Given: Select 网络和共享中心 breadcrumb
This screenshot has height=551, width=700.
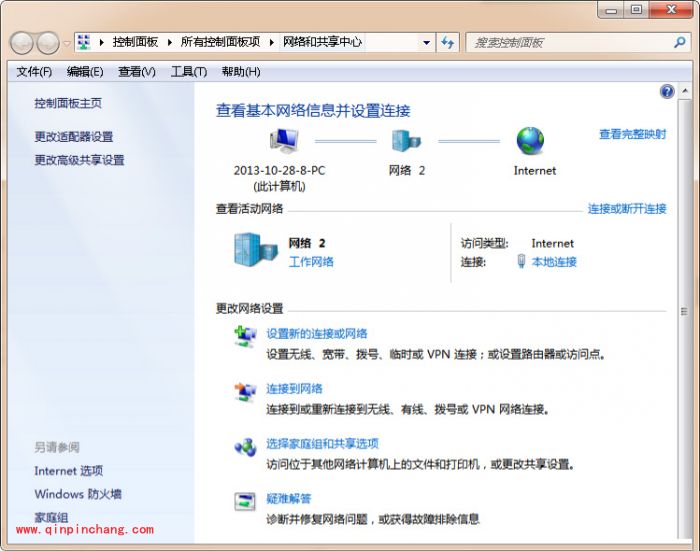Looking at the screenshot, I should [x=322, y=42].
